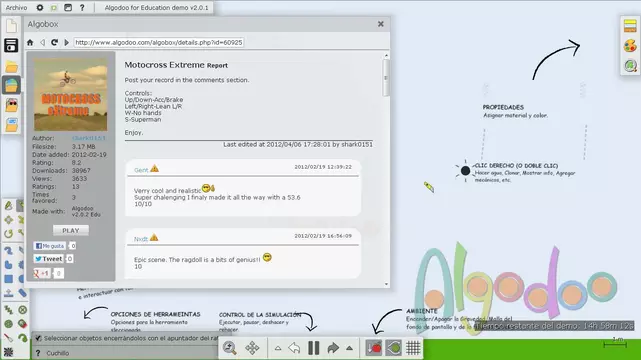Click the home icon in Algobox browser

coord(30,42)
